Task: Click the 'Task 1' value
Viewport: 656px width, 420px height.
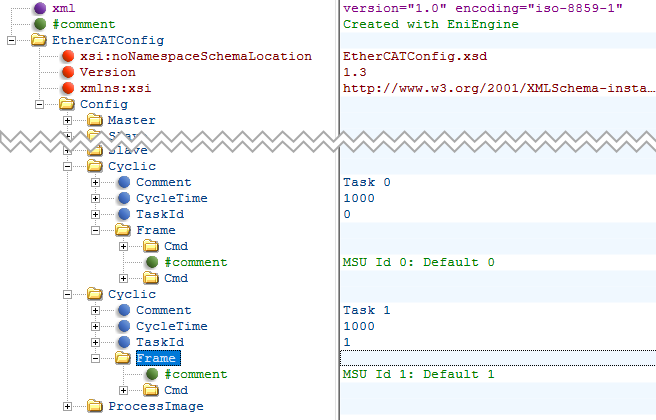Action: 366,310
